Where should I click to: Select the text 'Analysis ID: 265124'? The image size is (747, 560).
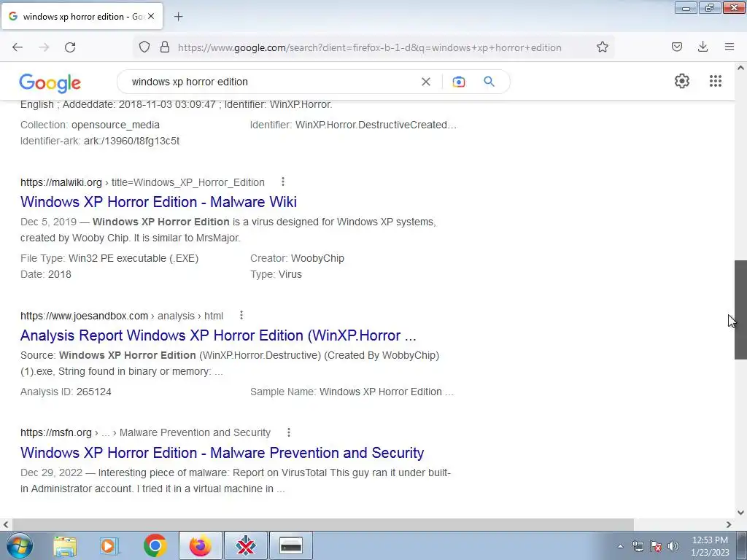[66, 392]
